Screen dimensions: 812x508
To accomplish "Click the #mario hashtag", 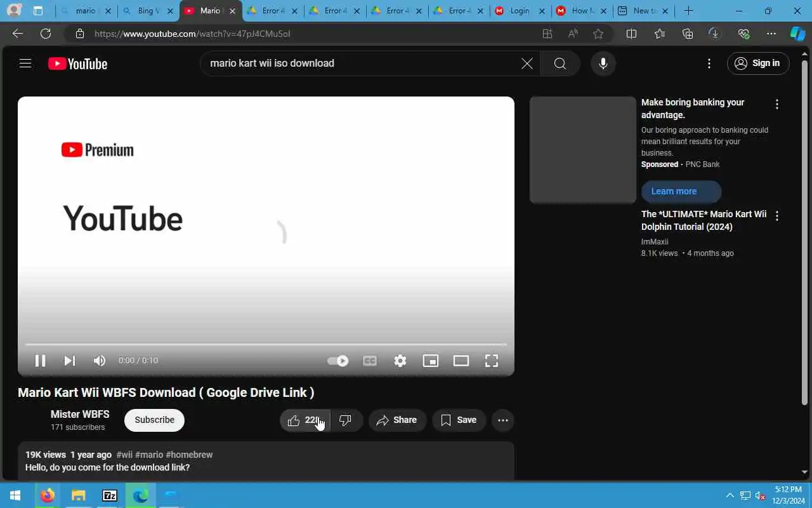I will 149,455.
